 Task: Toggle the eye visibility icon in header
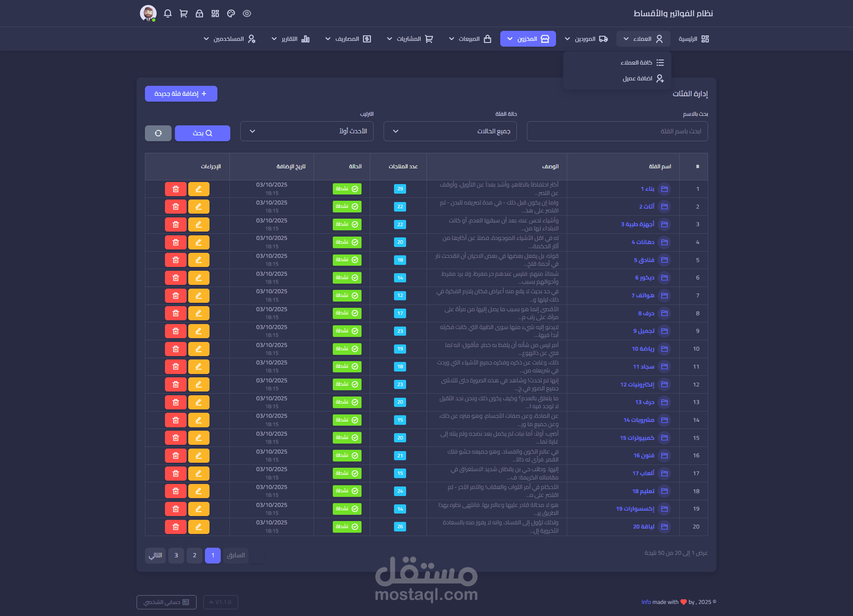(x=247, y=13)
